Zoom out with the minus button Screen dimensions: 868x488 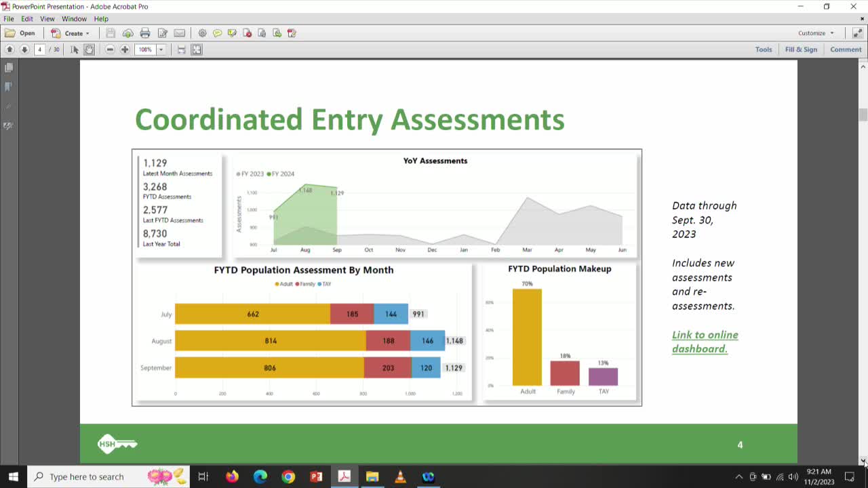tap(110, 49)
